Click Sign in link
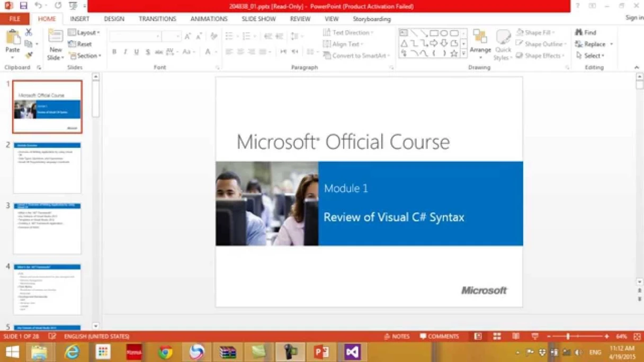 coord(634,18)
